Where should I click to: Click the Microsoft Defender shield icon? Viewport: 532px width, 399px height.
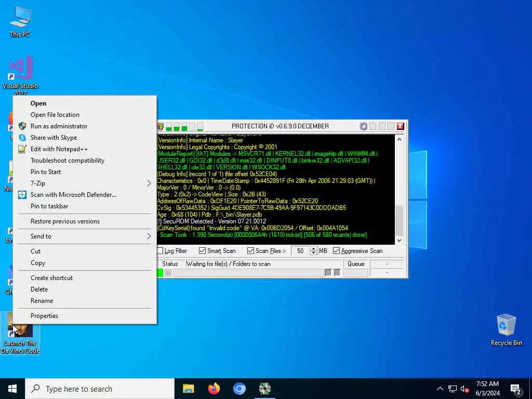pyautogui.click(x=22, y=195)
